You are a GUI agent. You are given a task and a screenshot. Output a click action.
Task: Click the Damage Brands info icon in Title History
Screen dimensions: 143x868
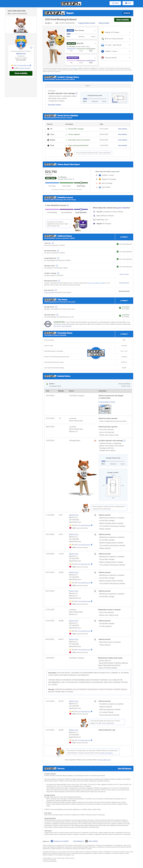click(56, 306)
